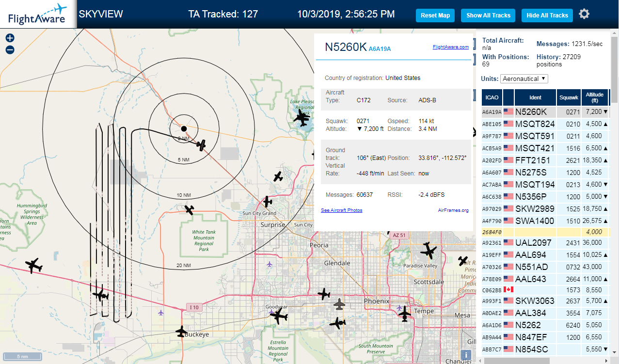Select the grey aircraft icon west of Phoenix
The width and height of the screenshot is (619, 364).
pyautogui.click(x=340, y=304)
